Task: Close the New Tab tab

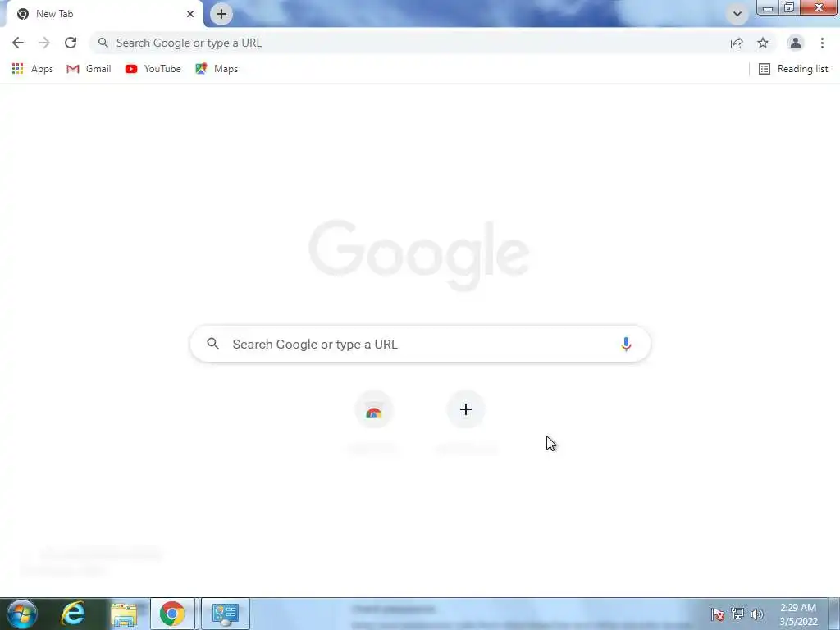Action: click(190, 14)
